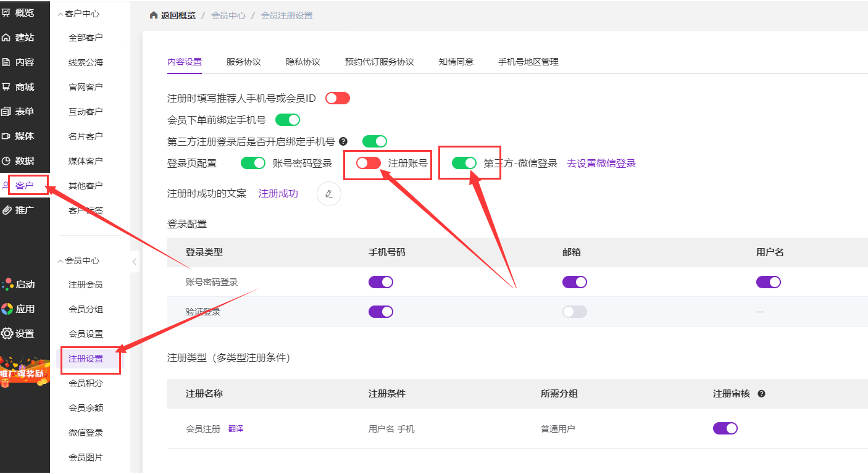Viewport: 868px width, 474px height.
Task: Open 推广 via the paperclip sidebar icon
Action: 7,210
